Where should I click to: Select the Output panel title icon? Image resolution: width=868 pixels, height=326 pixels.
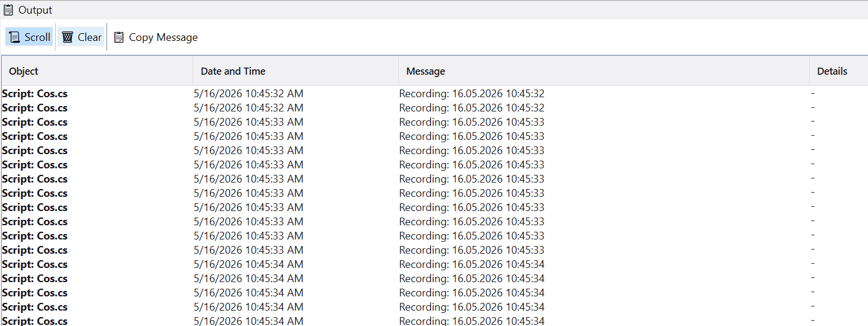coord(9,10)
